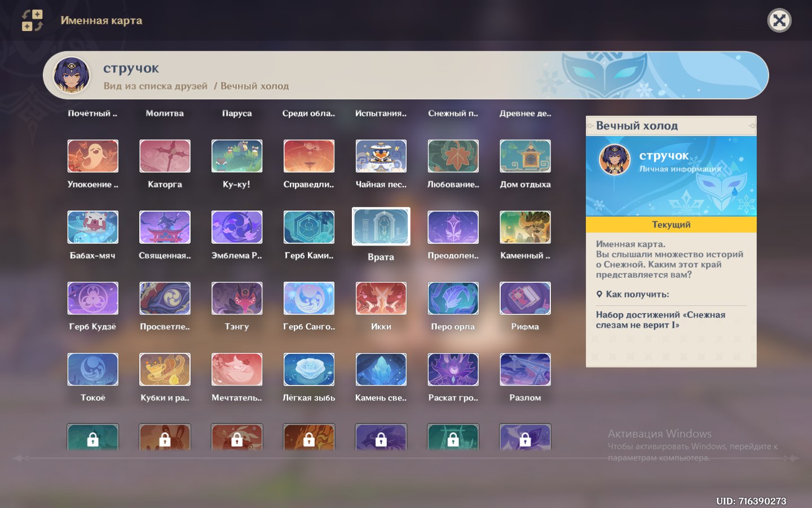Screen dimensions: 812x508
Task: Click the Молитва namecard label
Action: point(165,113)
